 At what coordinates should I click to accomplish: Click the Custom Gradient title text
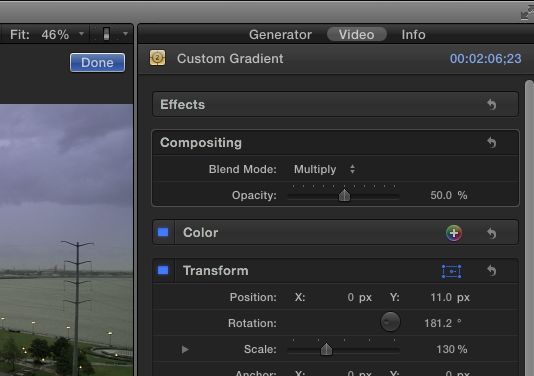(x=230, y=59)
